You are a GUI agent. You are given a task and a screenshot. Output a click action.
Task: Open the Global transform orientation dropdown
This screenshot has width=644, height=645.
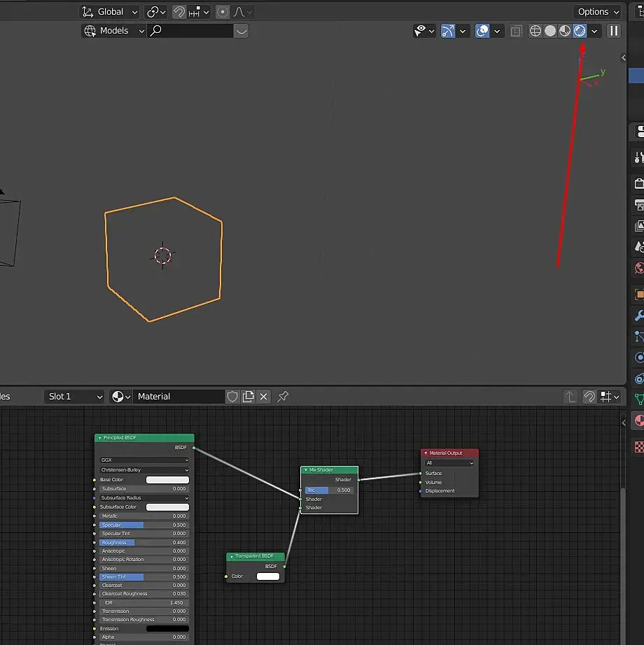(109, 12)
